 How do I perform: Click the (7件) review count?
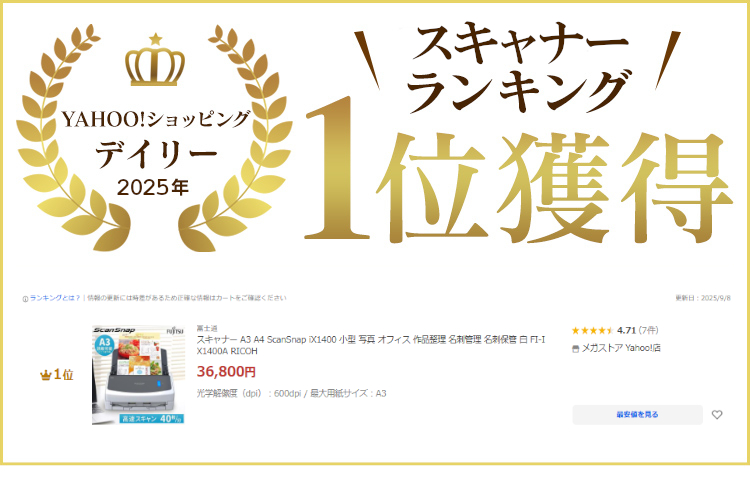pyautogui.click(x=648, y=331)
